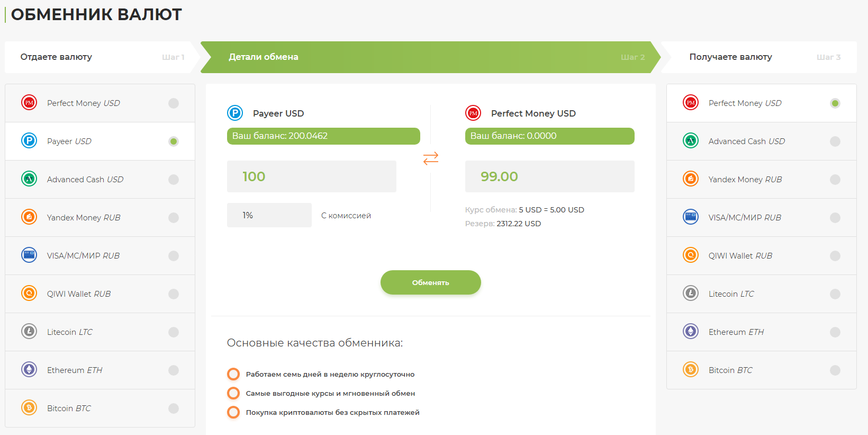This screenshot has height=435, width=868.
Task: Click the amount input showing 100
Action: (x=311, y=176)
